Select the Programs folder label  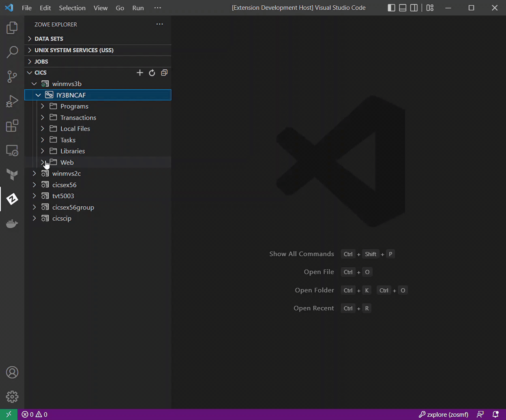point(74,106)
